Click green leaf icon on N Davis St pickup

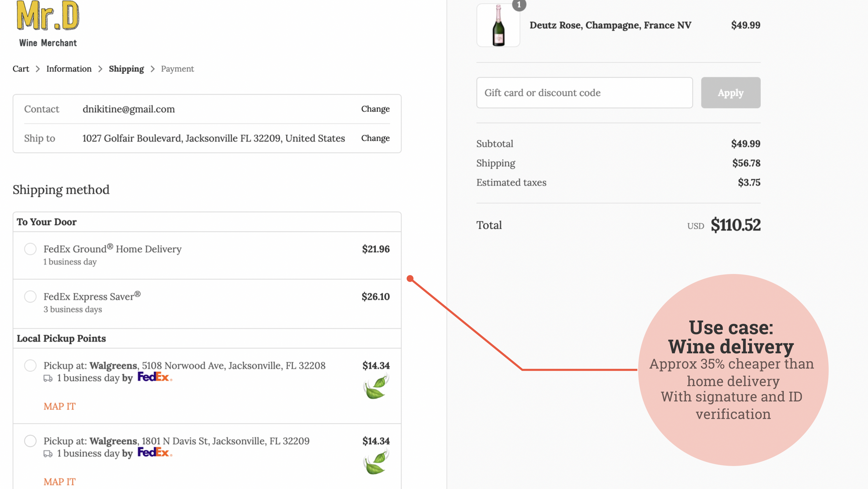point(376,462)
